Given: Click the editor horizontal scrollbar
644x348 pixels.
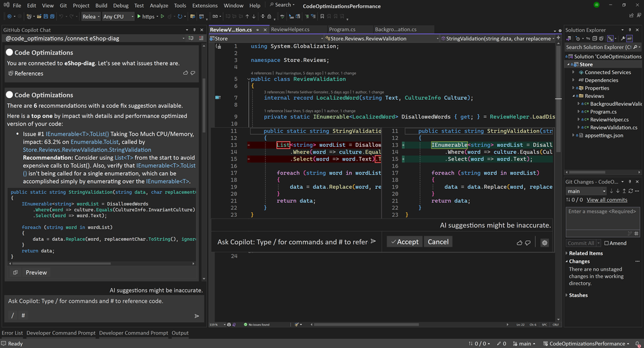Looking at the screenshot, I should point(367,325).
